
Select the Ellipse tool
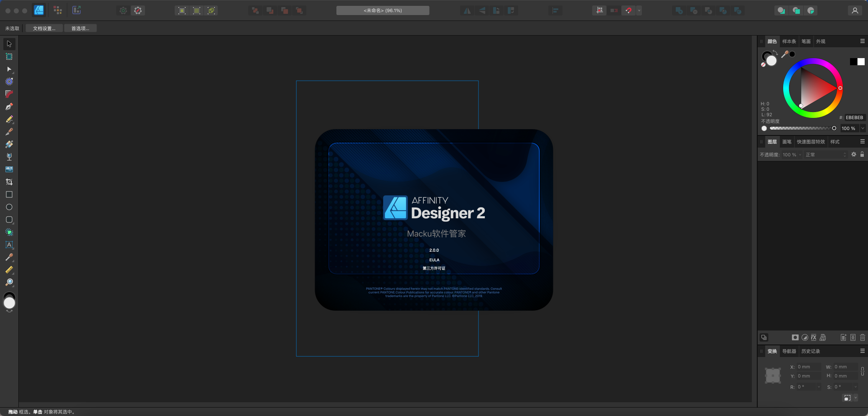pos(9,207)
